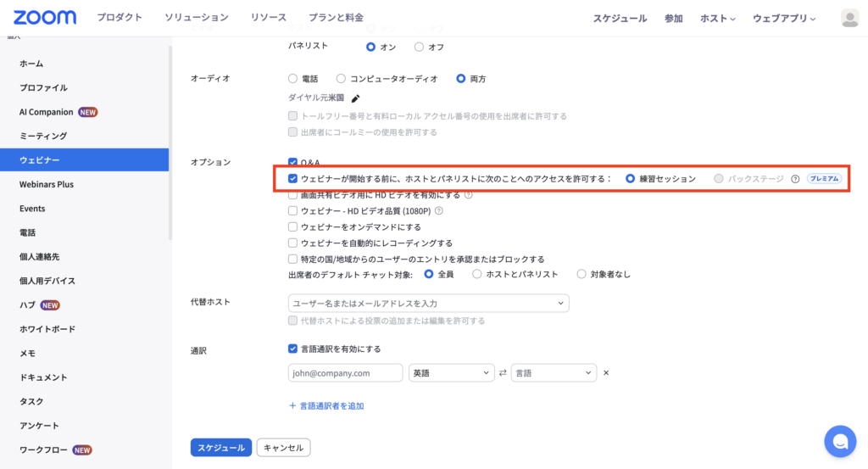
Task: Click the Zoom logo
Action: (45, 18)
